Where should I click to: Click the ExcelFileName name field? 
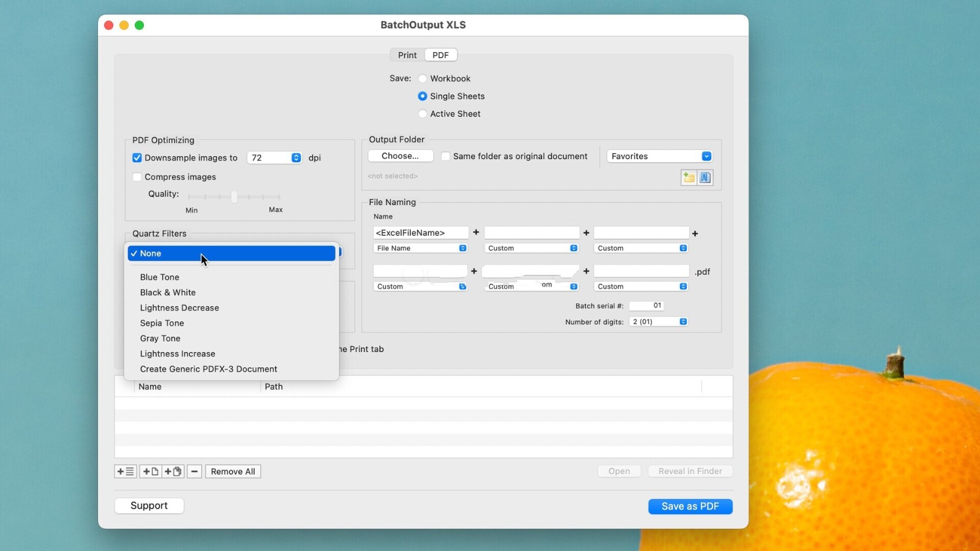click(x=421, y=233)
